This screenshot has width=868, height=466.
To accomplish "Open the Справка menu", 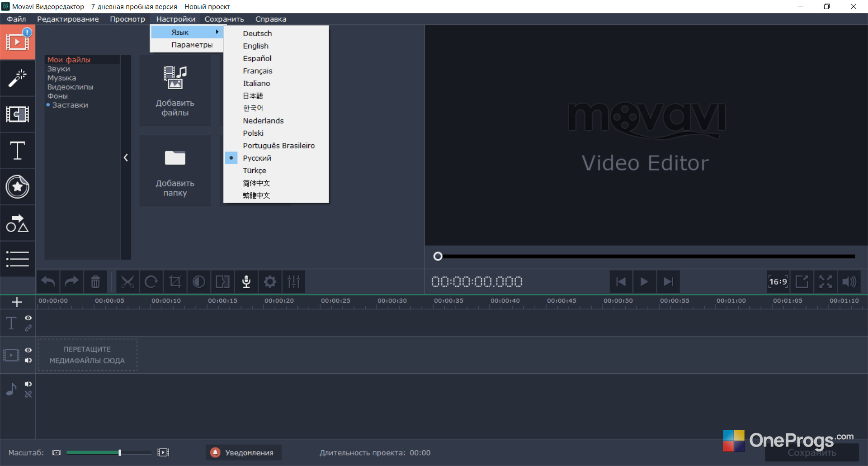I will [x=271, y=19].
